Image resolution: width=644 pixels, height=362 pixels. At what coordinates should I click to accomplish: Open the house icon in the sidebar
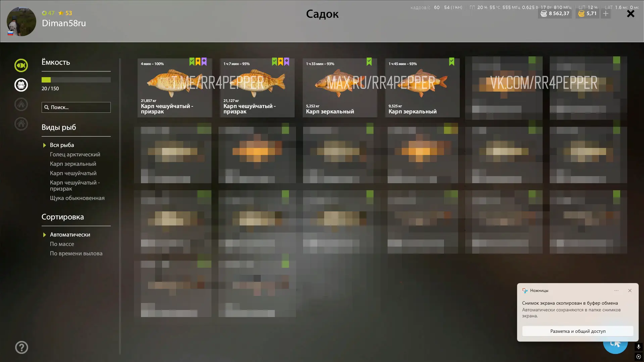(x=21, y=124)
